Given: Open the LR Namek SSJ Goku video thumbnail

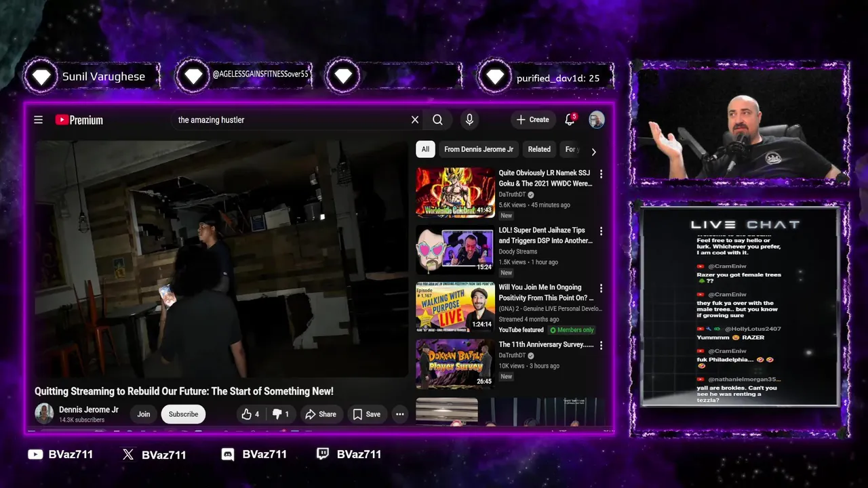Looking at the screenshot, I should (x=455, y=192).
